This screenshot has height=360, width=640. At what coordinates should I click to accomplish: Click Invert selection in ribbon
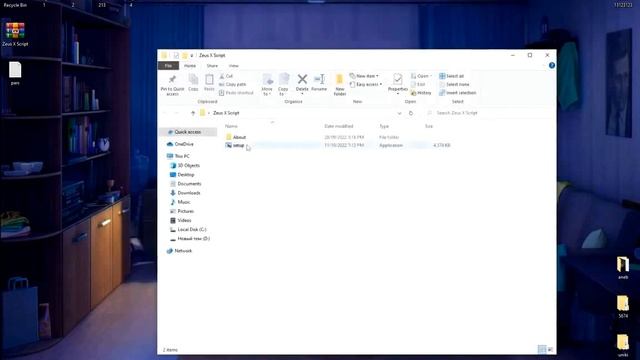point(458,93)
